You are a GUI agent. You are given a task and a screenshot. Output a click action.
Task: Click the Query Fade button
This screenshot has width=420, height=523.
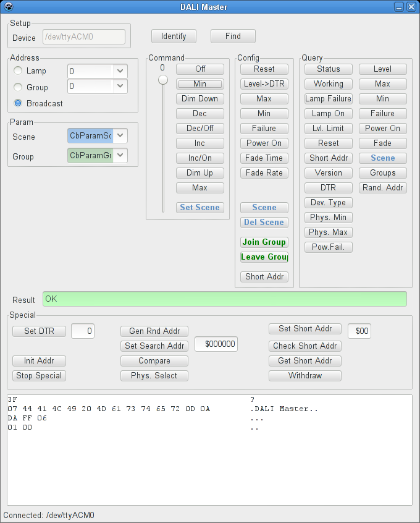point(383,143)
